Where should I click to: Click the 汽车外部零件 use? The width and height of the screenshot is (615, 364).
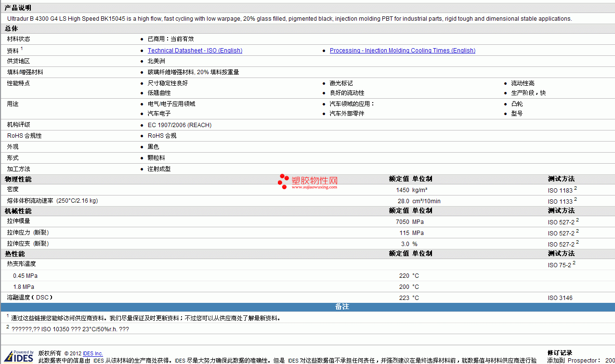(x=347, y=114)
